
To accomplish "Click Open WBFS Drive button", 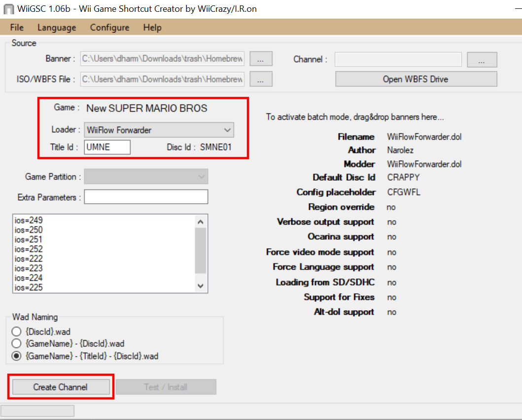I will click(416, 79).
